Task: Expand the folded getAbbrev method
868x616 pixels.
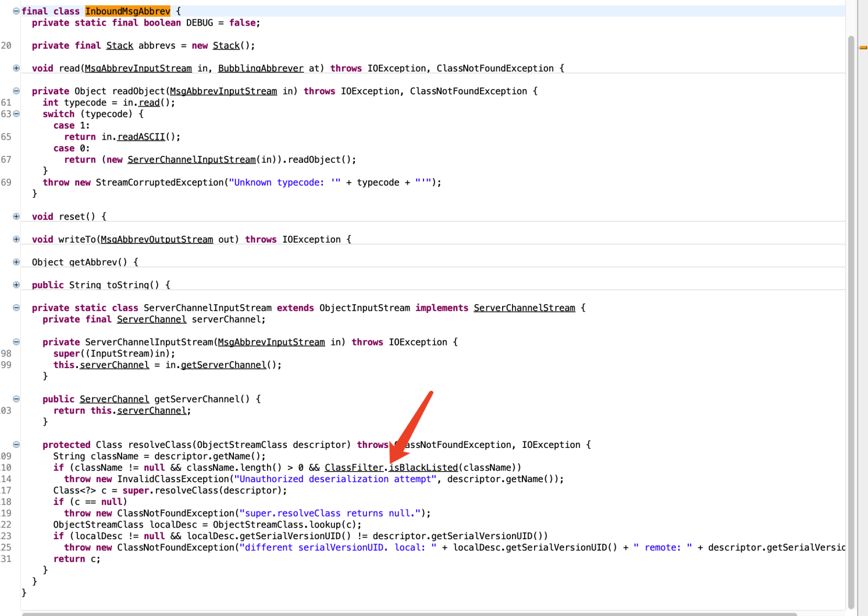Action: tap(16, 262)
